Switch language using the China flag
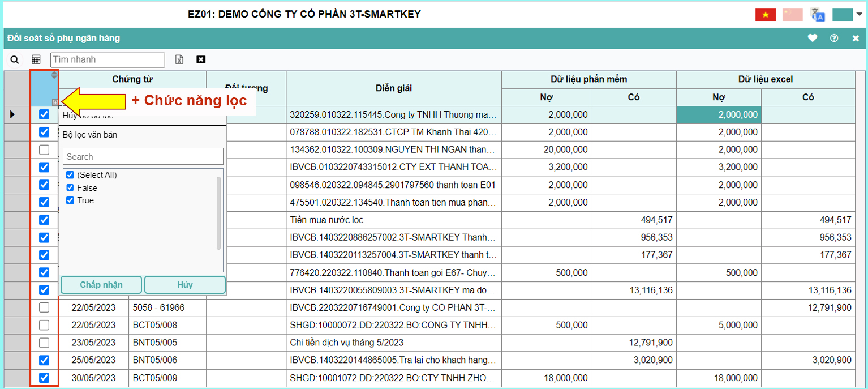Screen dimensions: 868x389 pos(792,15)
